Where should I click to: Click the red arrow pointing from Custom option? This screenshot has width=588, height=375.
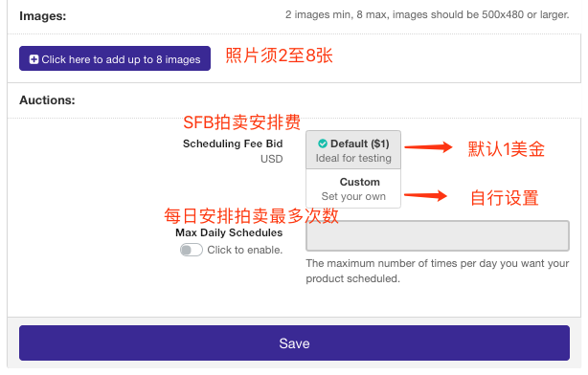(425, 195)
